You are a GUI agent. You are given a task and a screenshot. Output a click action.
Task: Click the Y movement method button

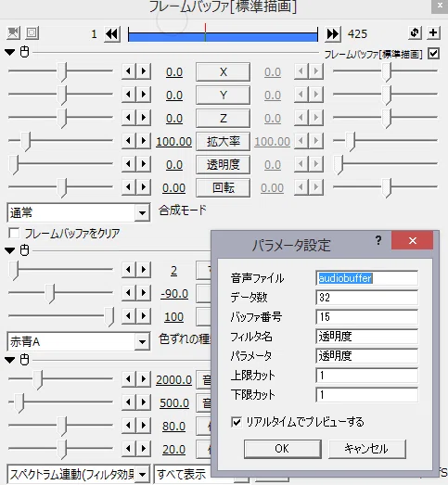click(x=223, y=96)
